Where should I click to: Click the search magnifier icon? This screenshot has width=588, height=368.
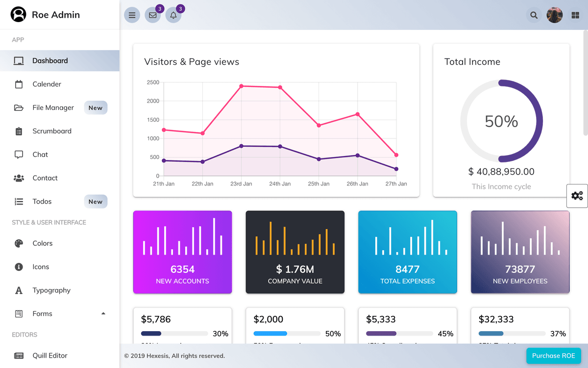534,15
